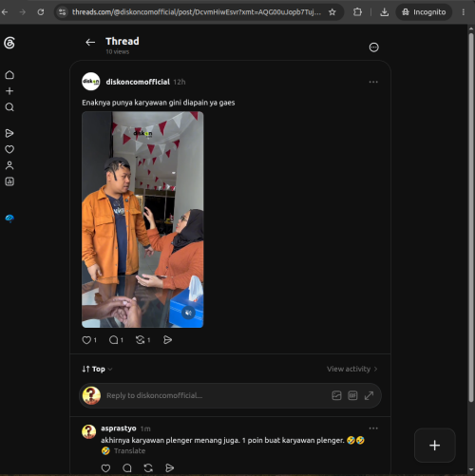Click asprastyo's comment avatar
This screenshot has height=476, width=475.
pyautogui.click(x=89, y=431)
